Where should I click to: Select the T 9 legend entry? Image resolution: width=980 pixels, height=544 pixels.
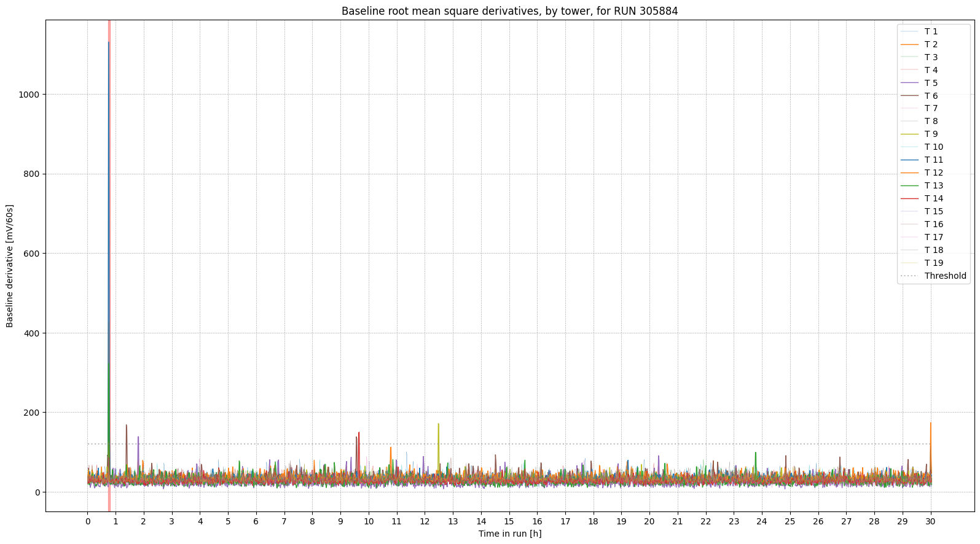click(931, 134)
